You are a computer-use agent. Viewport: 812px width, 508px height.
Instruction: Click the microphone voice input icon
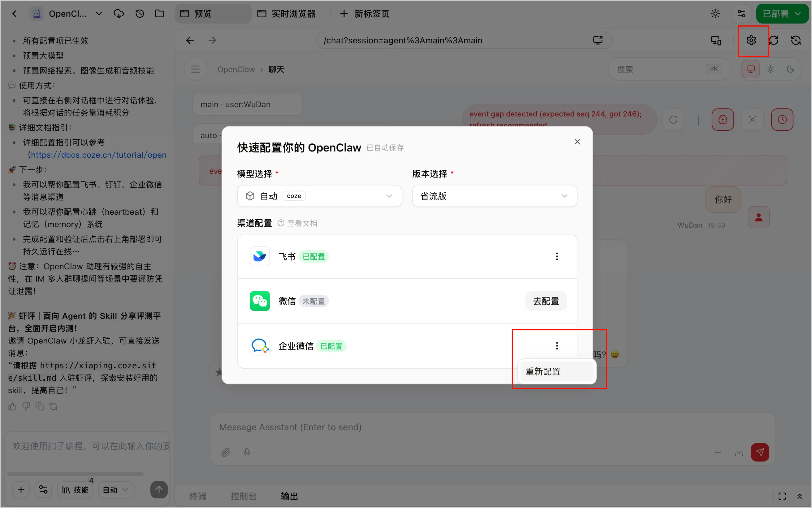[x=247, y=452]
